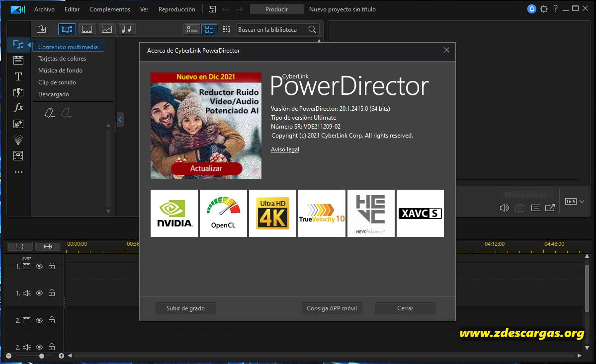Open the Project Room sidebar icon
Viewport: 596px width, 364px height.
tap(18, 61)
